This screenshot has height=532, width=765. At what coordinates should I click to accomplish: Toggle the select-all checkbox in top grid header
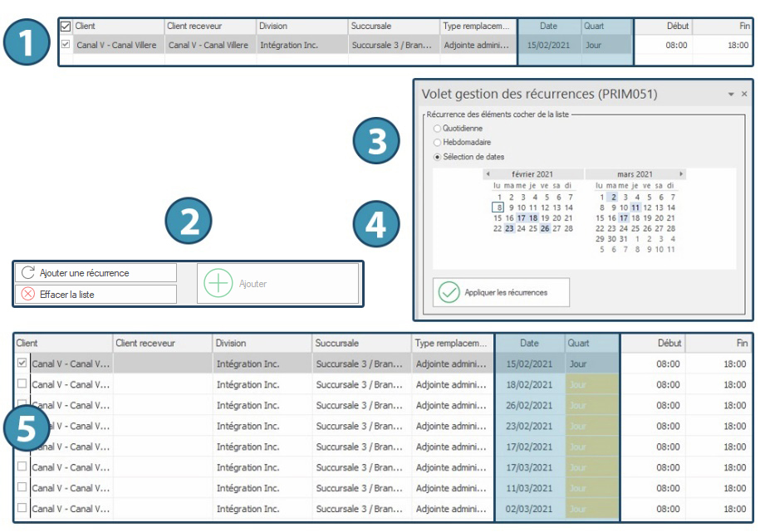tap(66, 27)
